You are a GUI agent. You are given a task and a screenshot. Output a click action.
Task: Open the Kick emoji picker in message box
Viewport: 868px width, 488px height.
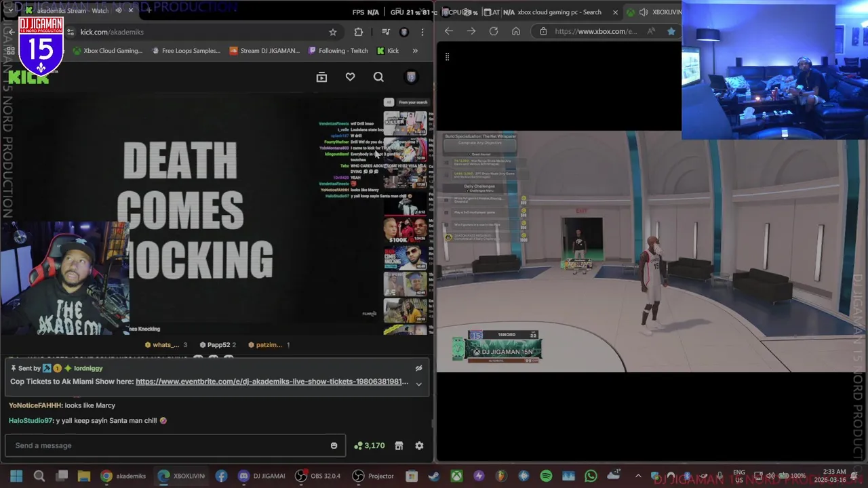click(334, 446)
